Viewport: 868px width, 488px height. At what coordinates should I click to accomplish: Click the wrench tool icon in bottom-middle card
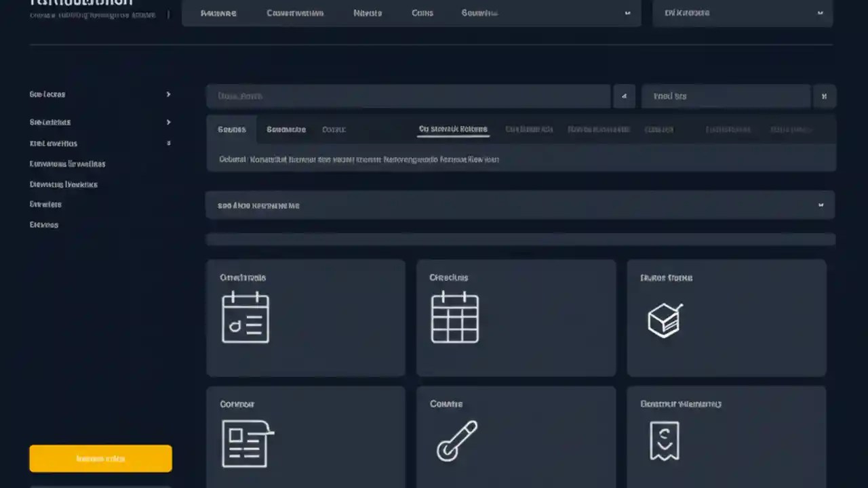457,441
